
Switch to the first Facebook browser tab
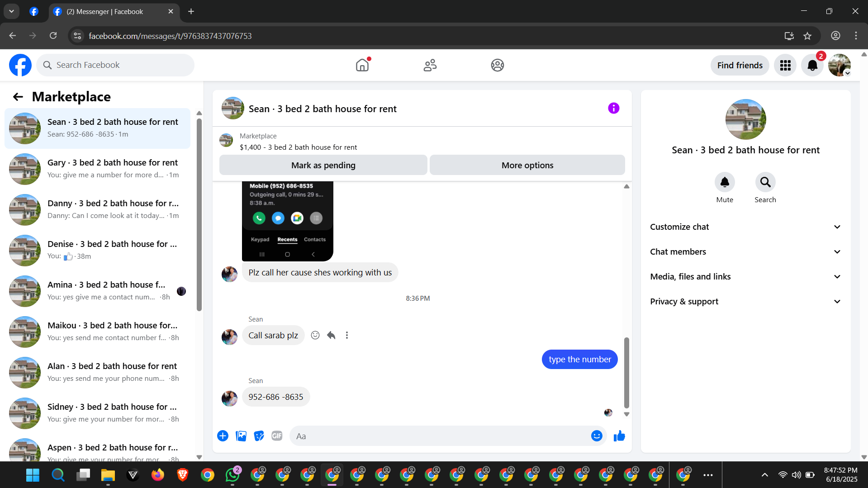click(34, 12)
